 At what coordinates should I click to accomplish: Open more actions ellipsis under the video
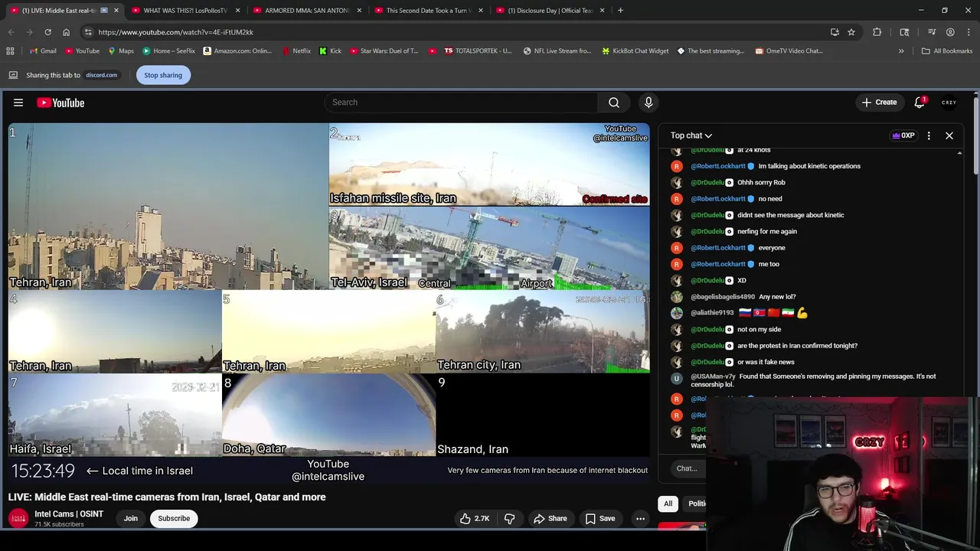coord(640,519)
